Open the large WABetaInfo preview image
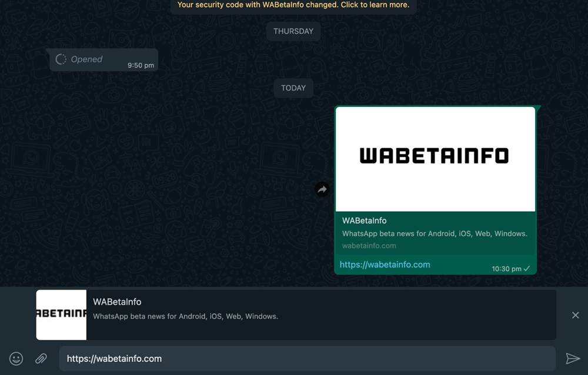This screenshot has width=588, height=375. pos(435,159)
